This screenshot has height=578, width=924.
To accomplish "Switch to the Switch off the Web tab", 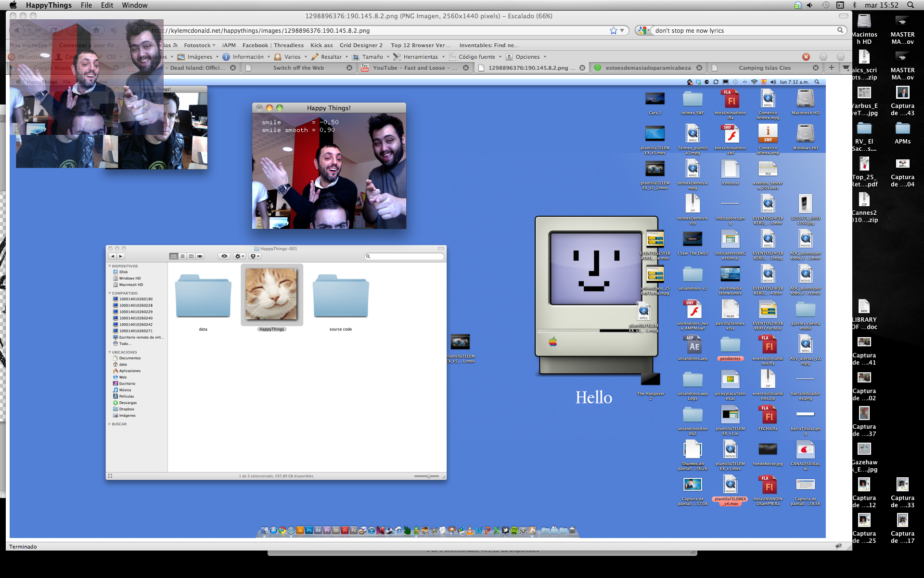I will tap(298, 68).
